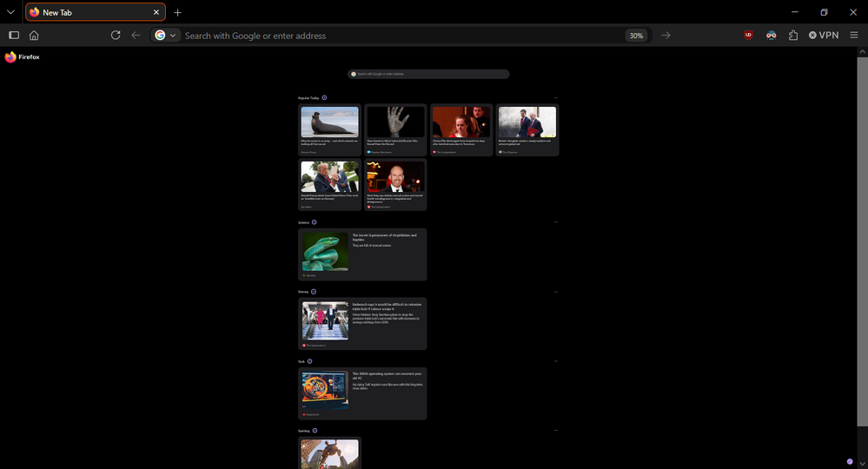Open the skateboarder game thumbnail
The width and height of the screenshot is (868, 469).
[x=329, y=454]
